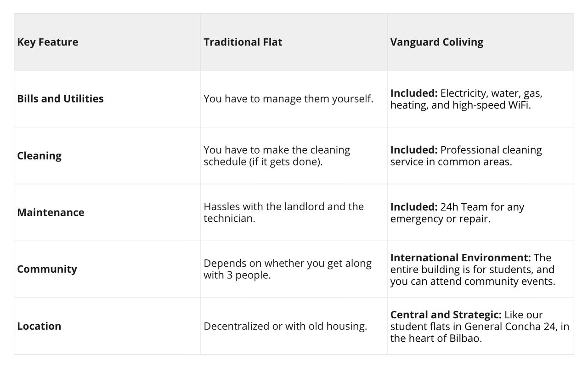Click 'You have to manage them yourself' cell

(x=288, y=98)
